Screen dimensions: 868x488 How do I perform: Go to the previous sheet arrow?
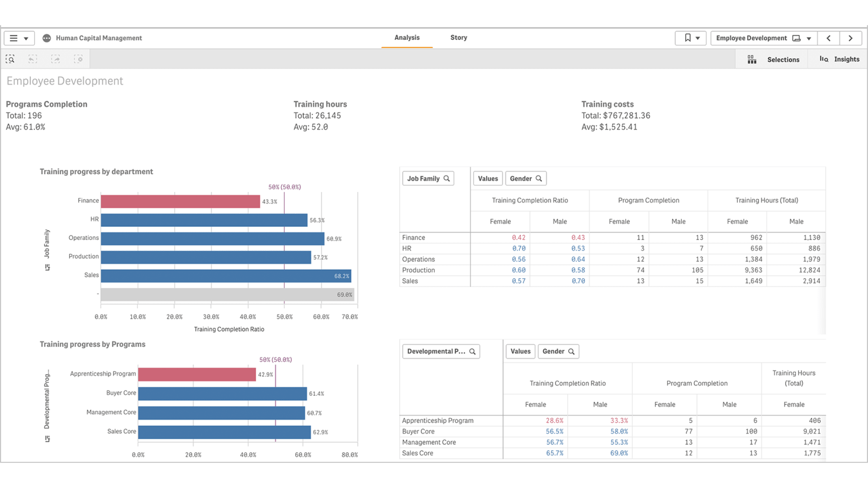coord(829,38)
